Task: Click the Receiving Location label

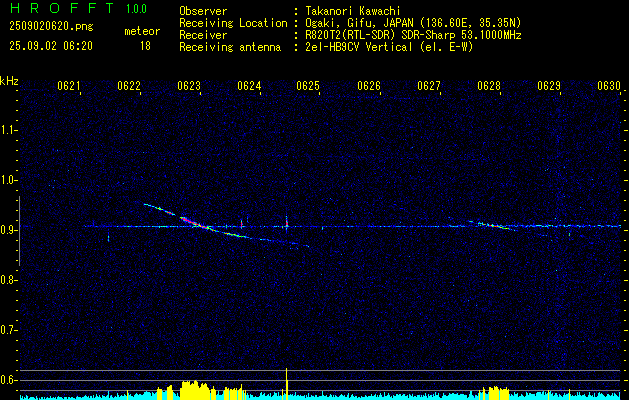Action: 233,23
